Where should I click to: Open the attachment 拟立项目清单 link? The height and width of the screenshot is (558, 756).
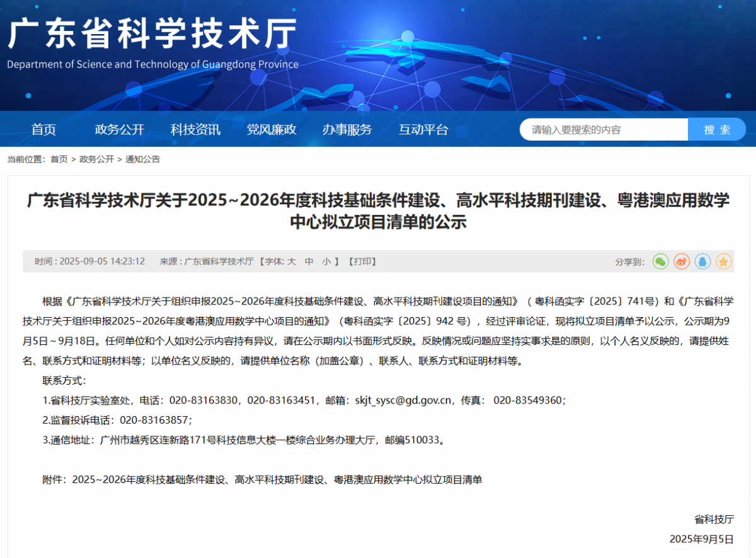point(277,480)
